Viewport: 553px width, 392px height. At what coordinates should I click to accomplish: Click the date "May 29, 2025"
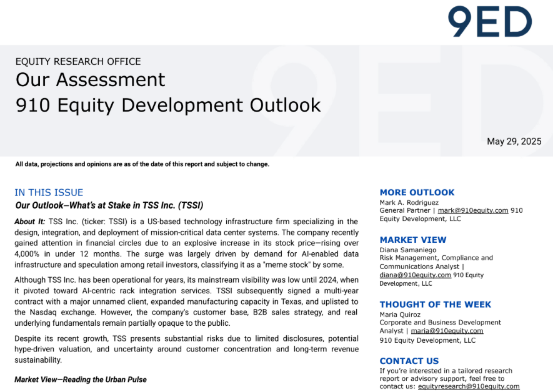514,141
